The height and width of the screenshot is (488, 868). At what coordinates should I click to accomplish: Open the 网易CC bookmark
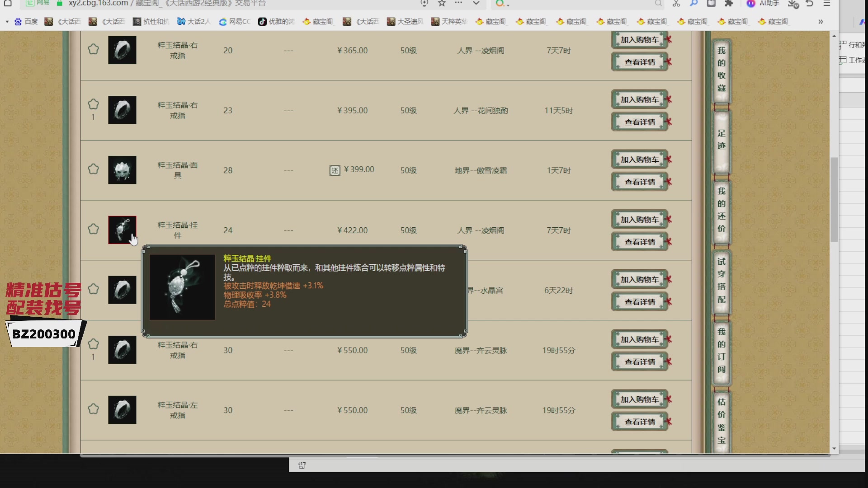pyautogui.click(x=235, y=21)
